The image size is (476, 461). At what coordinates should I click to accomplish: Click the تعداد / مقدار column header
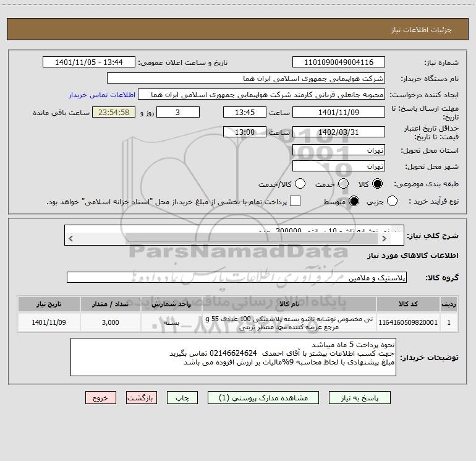coord(110,304)
